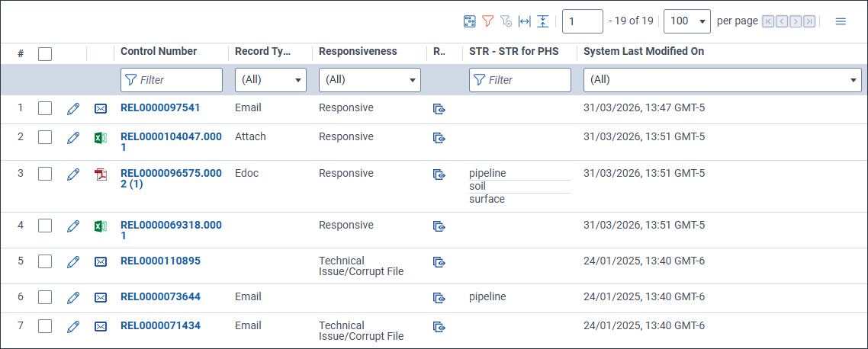Viewport: 868px width, 349px height.
Task: Open document link REL0000104047.0001
Action: (171, 142)
